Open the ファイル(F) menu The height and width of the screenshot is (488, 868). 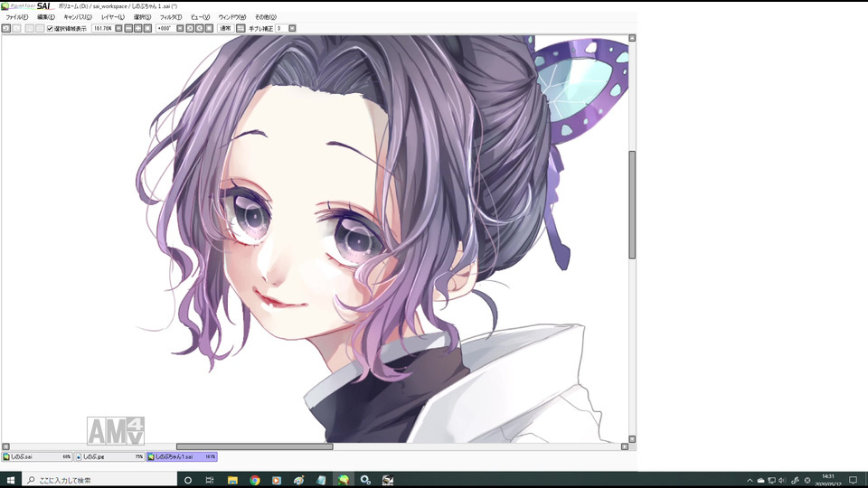[16, 17]
